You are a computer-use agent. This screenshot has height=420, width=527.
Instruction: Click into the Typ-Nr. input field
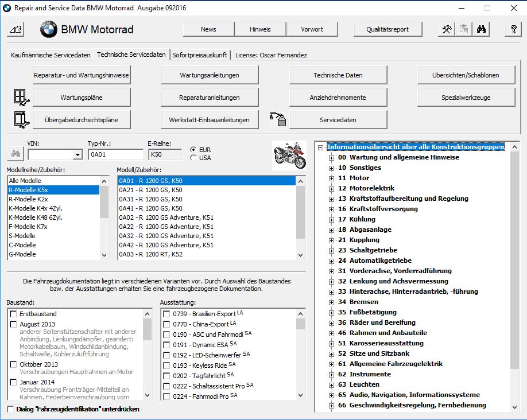tap(115, 154)
